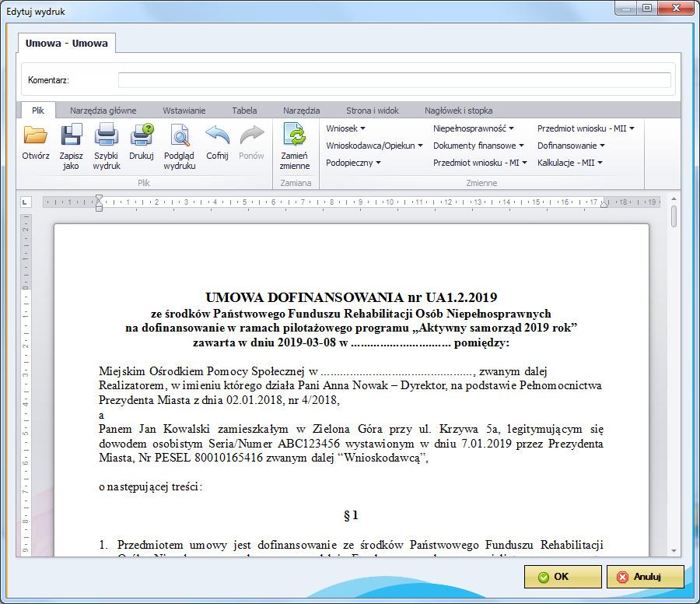Expand Kalkulacje - MII dropdown
Viewport: 700px width, 604px height.
point(569,163)
